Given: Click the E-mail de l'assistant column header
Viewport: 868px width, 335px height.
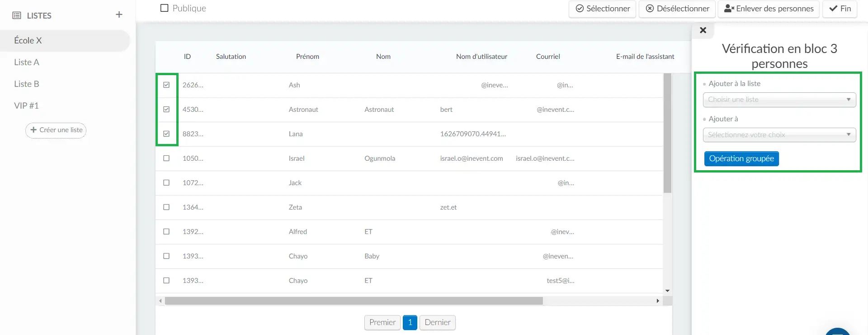Looking at the screenshot, I should coord(645,57).
